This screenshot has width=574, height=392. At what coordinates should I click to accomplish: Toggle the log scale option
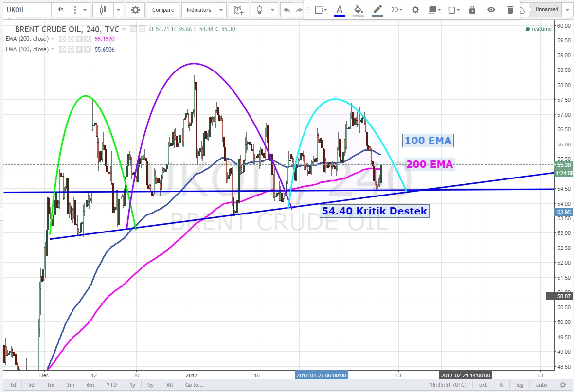point(520,385)
